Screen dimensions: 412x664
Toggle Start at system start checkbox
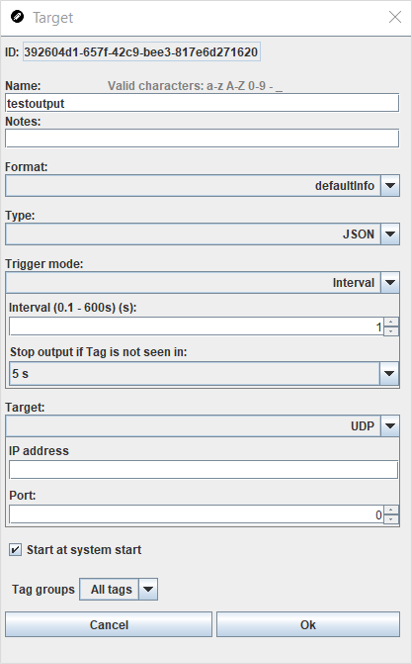[15, 550]
